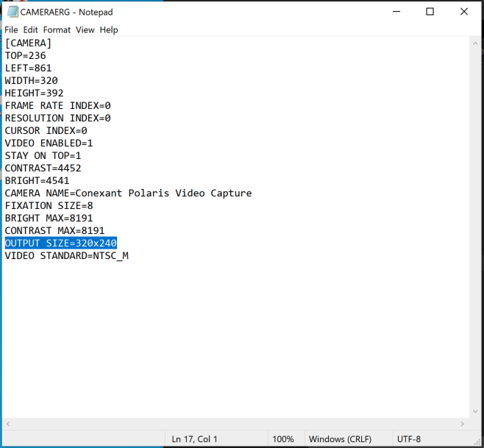Click the vertical scrollbar up arrow

(x=475, y=44)
